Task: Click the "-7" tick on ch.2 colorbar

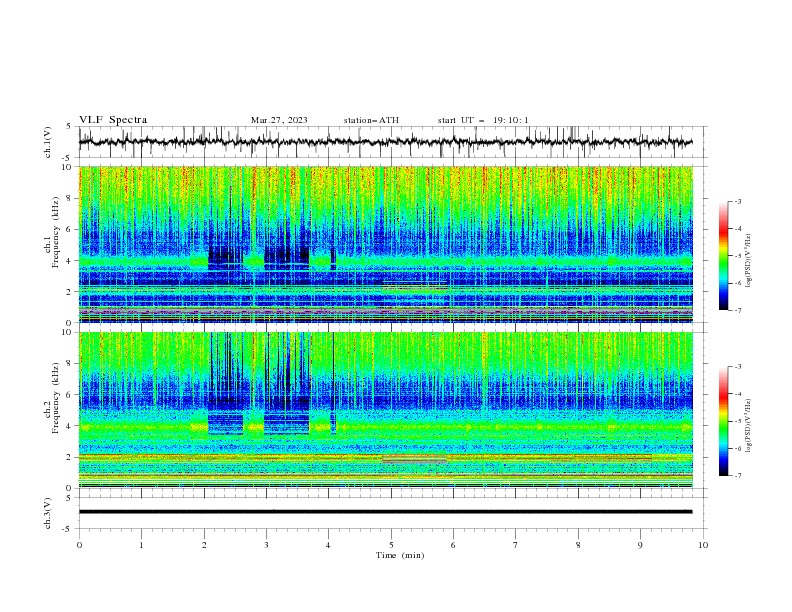Action: [x=737, y=476]
